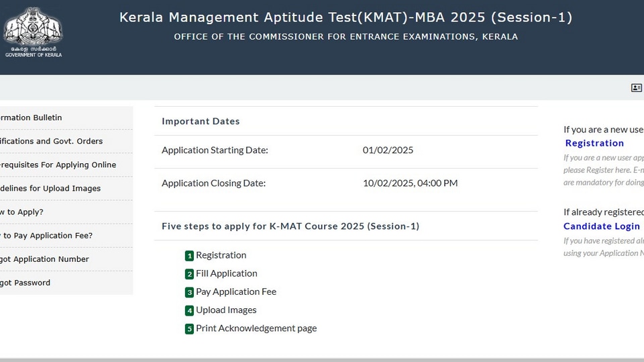Click the Candidate Login link

click(x=601, y=226)
